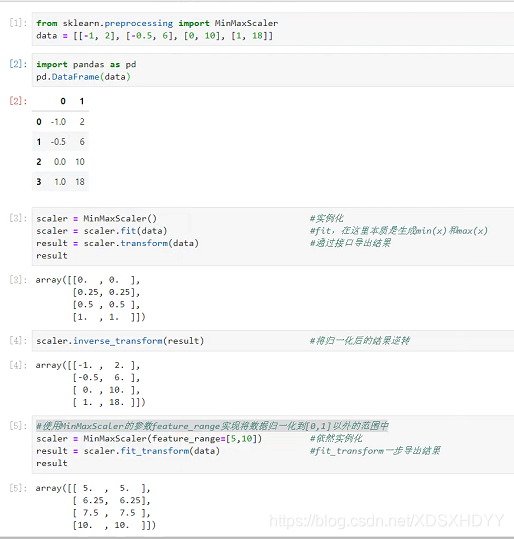Click the '0.0' cell in the DataFrame table

60,162
